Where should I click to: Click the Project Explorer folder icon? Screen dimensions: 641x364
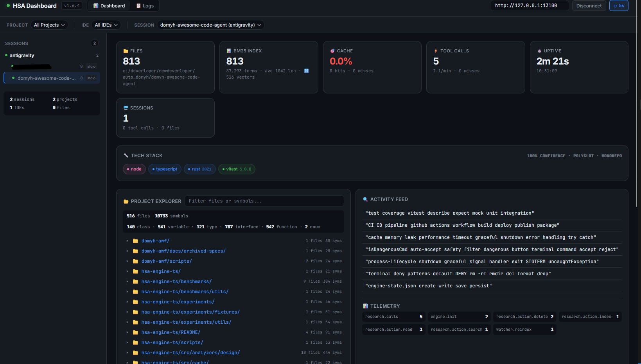coord(126,201)
